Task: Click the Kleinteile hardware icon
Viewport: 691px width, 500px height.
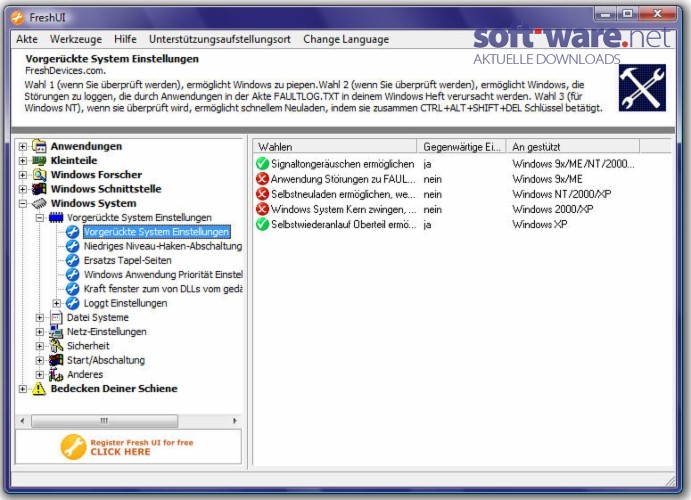Action: pos(39,161)
